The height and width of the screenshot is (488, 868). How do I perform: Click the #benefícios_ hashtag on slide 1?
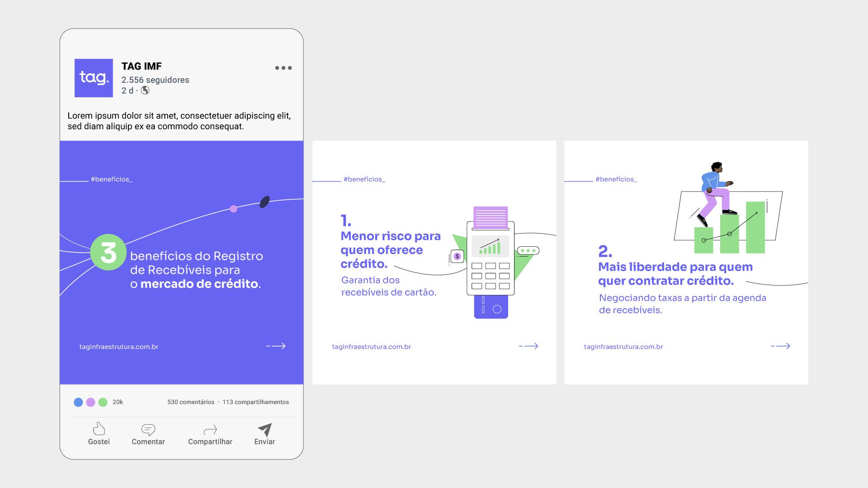click(364, 179)
